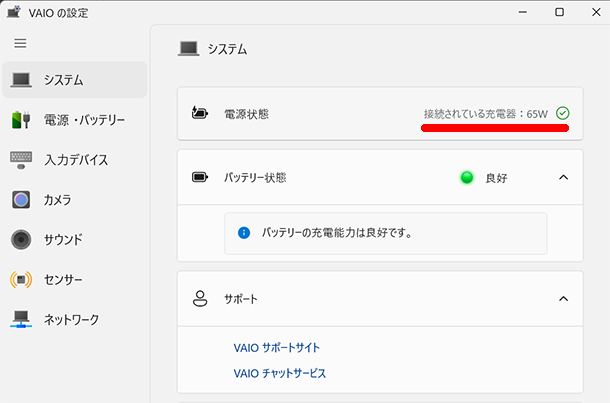Click the battery icon beside バッテリー状態
The width and height of the screenshot is (610, 403).
coord(200,177)
